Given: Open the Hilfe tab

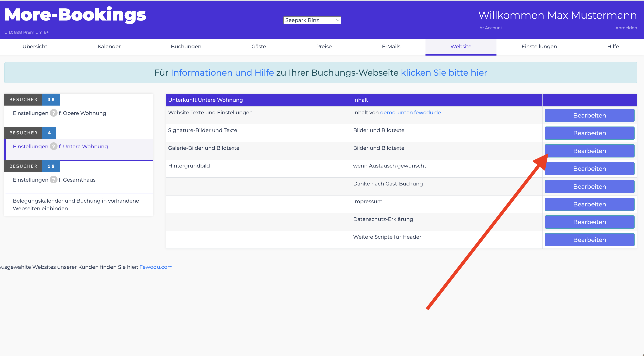Looking at the screenshot, I should point(613,46).
